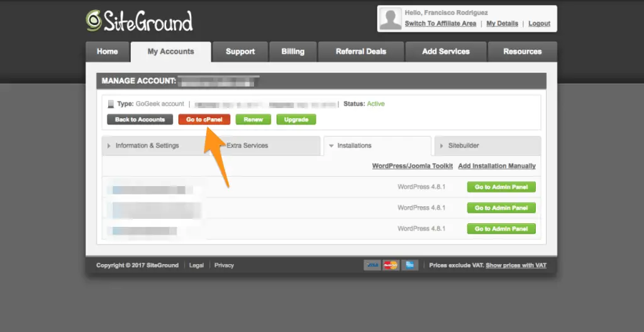
Task: Open the Legal footer link
Action: point(196,265)
